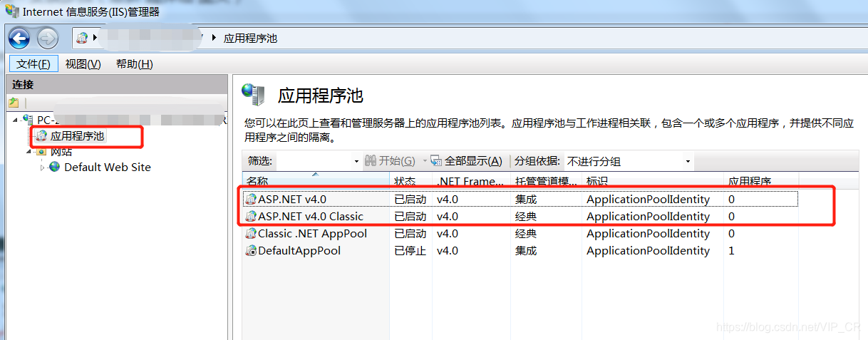Click the 全部显示(A) button
Image resolution: width=868 pixels, height=340 pixels.
(466, 161)
